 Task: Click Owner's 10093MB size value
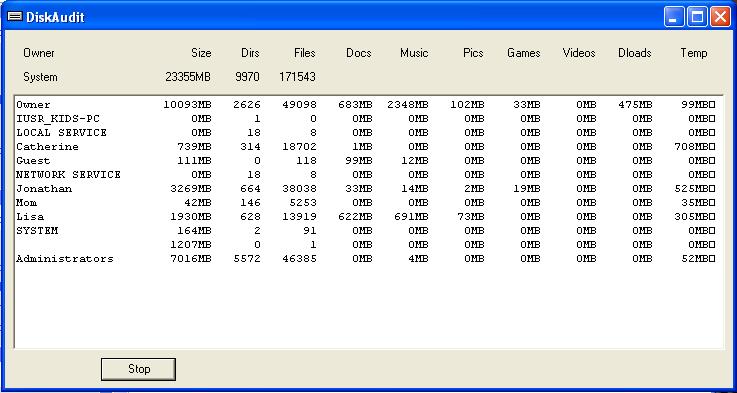[x=188, y=104]
